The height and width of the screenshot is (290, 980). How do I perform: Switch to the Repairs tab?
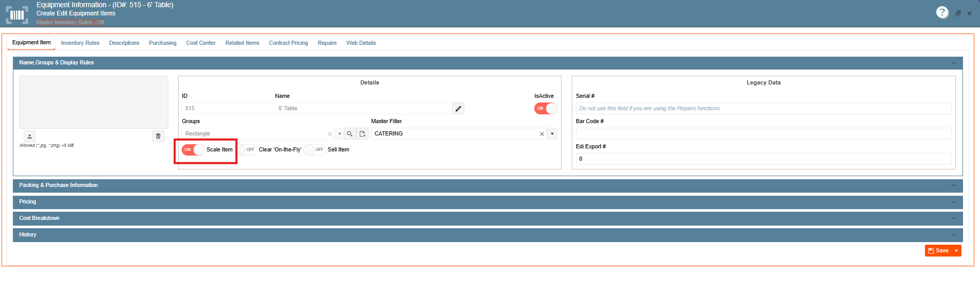tap(327, 43)
